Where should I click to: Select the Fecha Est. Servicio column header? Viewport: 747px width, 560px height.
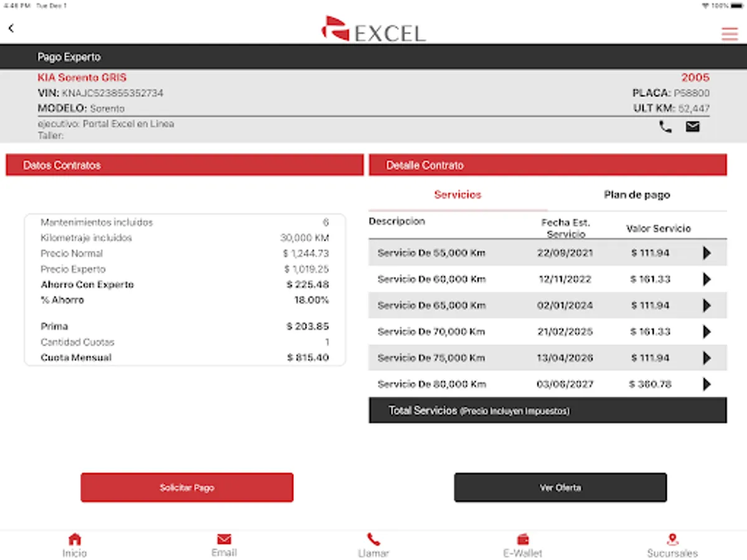pos(566,228)
